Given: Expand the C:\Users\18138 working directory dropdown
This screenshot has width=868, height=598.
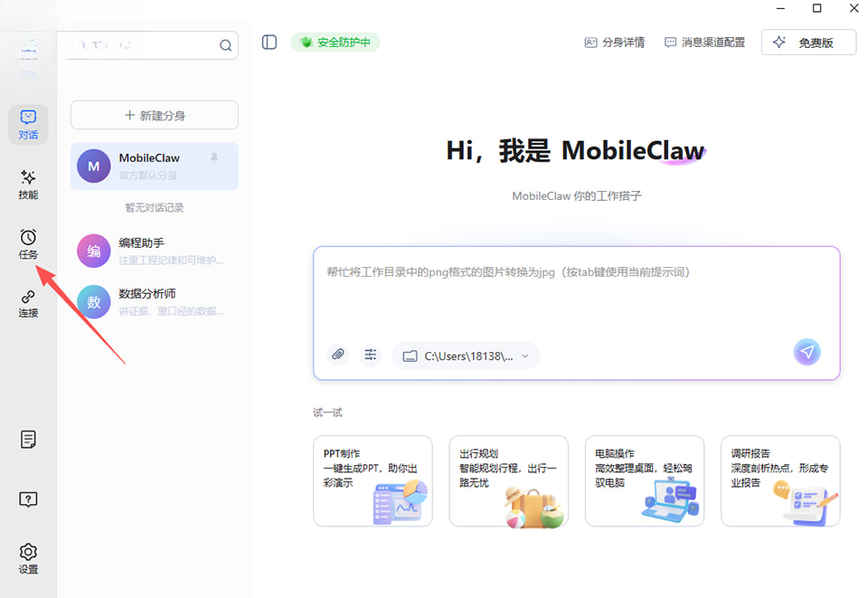Looking at the screenshot, I should [x=467, y=356].
